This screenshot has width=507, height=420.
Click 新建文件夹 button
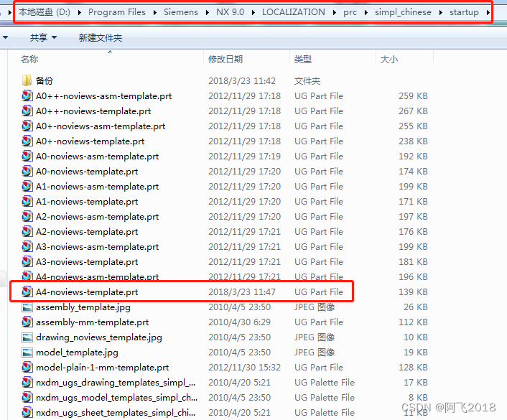pyautogui.click(x=101, y=38)
